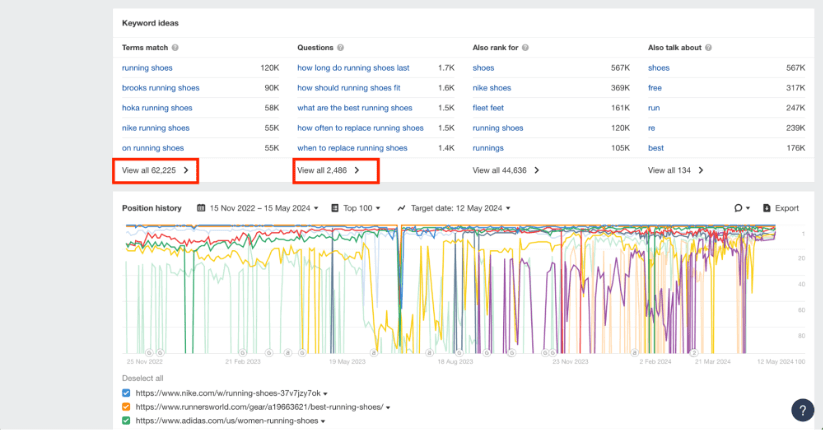Image resolution: width=823 pixels, height=430 pixels.
Task: Expand the Target date: 12 May 2024 dropdown
Action: pos(454,208)
